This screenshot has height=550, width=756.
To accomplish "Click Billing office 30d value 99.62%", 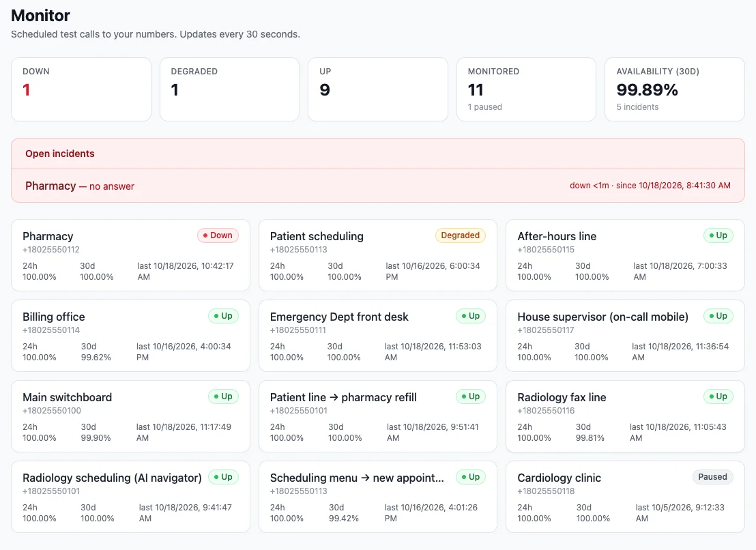I will tap(96, 357).
